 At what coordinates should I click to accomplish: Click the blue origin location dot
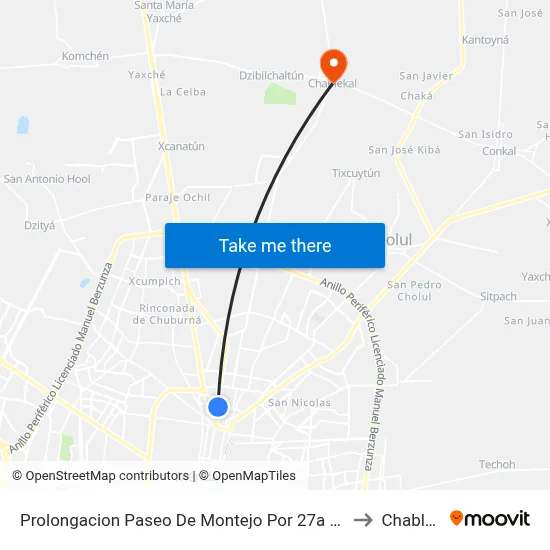pos(218,407)
